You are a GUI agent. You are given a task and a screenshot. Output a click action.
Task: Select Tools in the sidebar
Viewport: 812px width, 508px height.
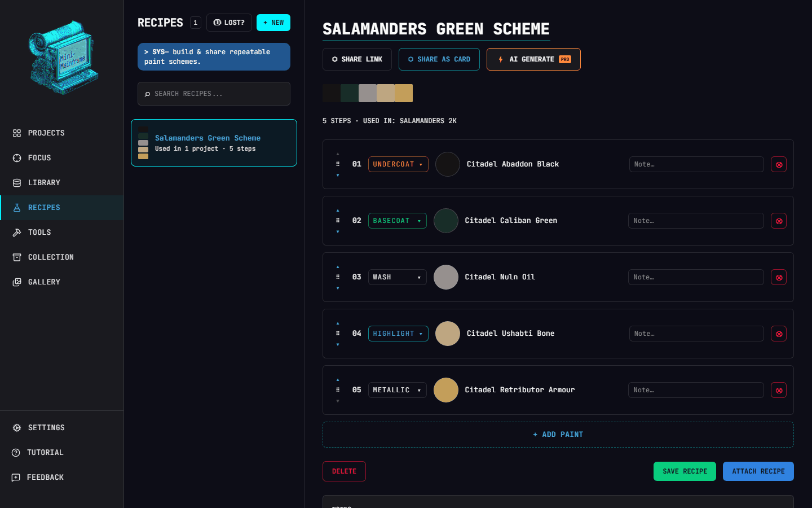tap(62, 233)
